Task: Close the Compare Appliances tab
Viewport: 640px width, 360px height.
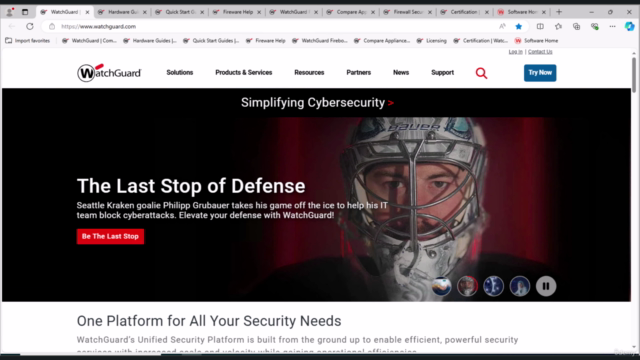Action: 373,12
